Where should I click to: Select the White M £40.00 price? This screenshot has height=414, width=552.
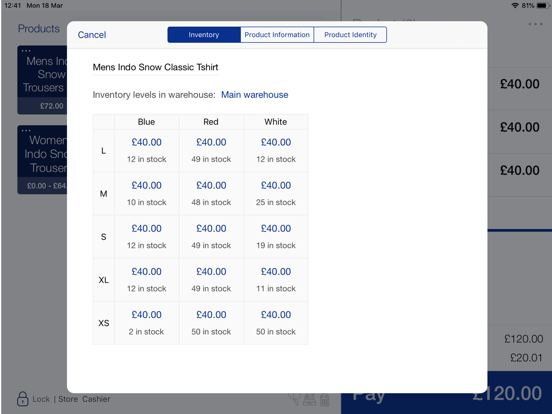pyautogui.click(x=276, y=185)
